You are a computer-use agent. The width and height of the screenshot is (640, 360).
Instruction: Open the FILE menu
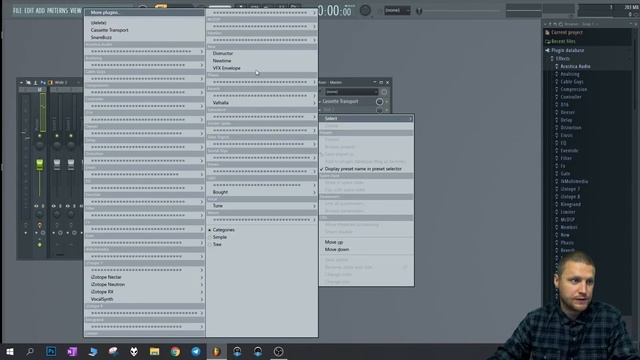pos(18,11)
